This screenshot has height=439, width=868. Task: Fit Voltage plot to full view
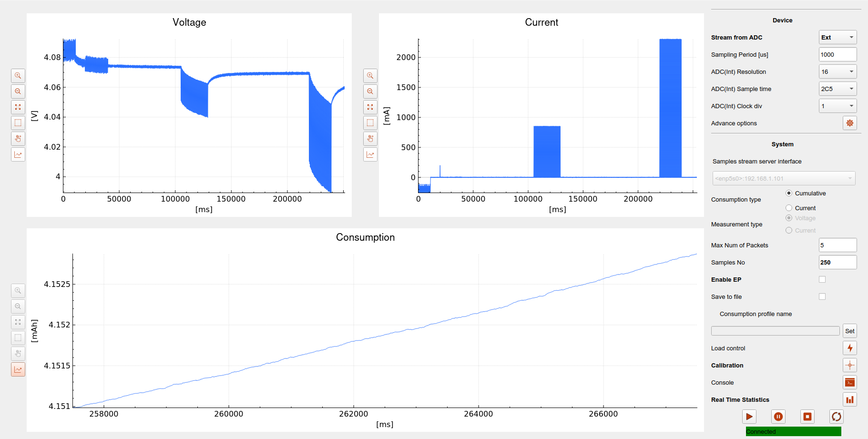(x=18, y=107)
